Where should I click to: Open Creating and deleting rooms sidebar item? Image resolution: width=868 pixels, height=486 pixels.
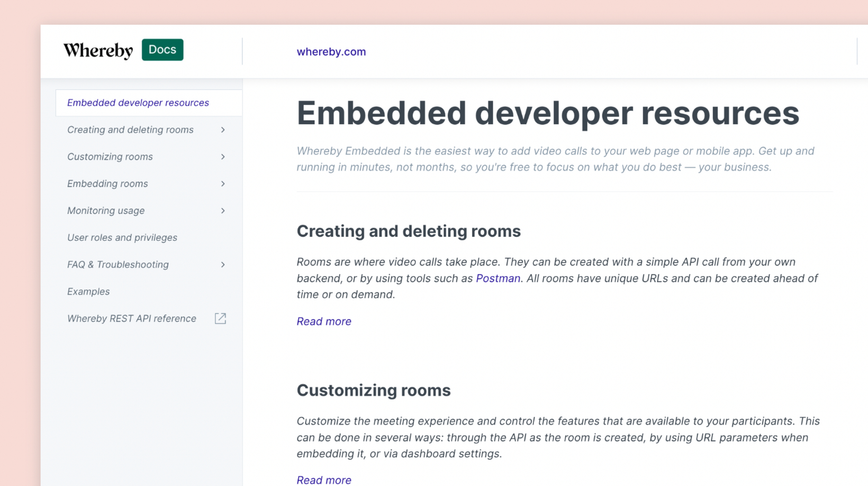pos(130,130)
